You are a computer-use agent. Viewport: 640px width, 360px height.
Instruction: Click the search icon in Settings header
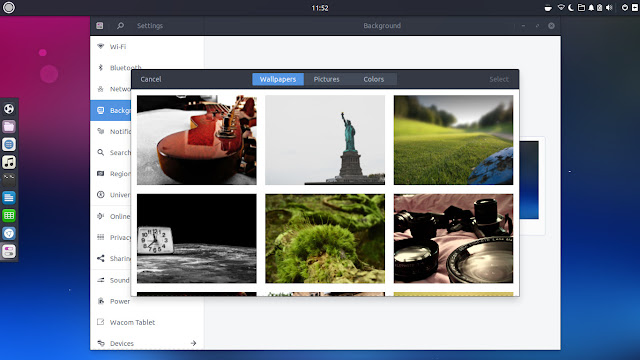coord(120,26)
